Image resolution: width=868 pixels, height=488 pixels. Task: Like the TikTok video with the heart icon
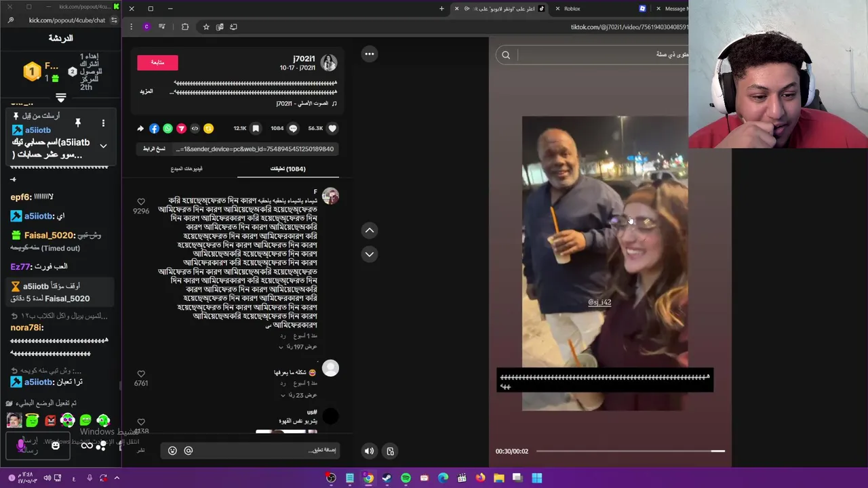click(332, 128)
